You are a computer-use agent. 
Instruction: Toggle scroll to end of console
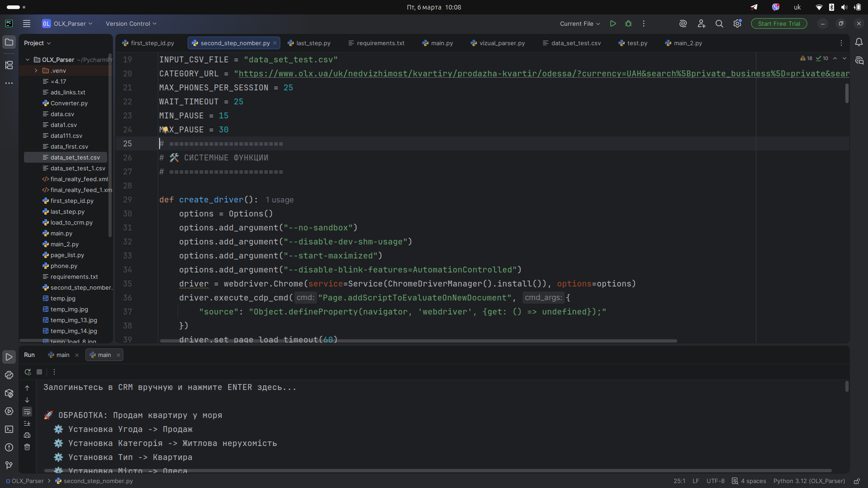click(x=27, y=423)
